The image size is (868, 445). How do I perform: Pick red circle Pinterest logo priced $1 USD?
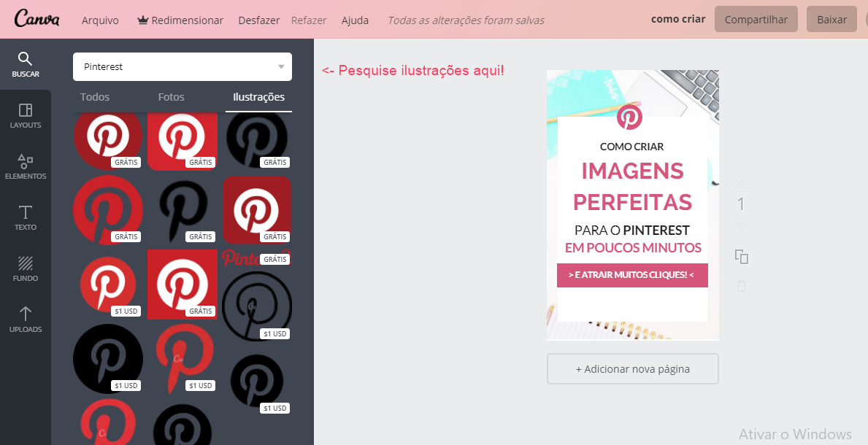point(108,285)
